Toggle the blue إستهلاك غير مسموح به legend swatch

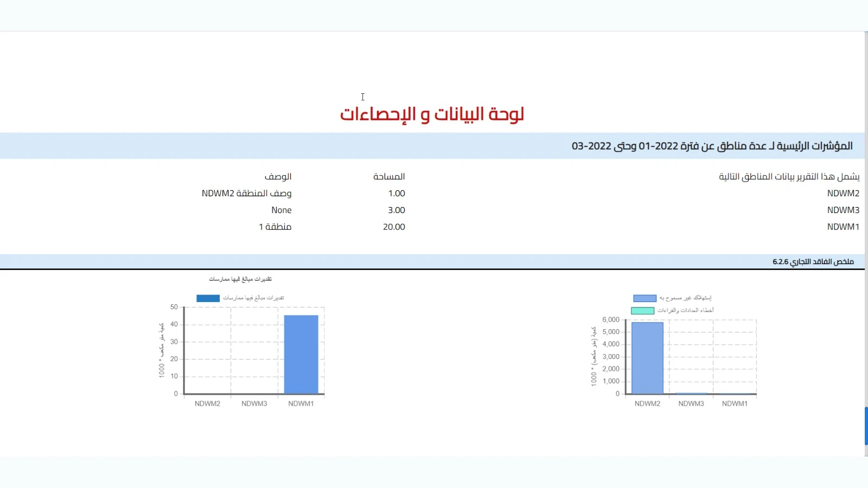pos(645,298)
